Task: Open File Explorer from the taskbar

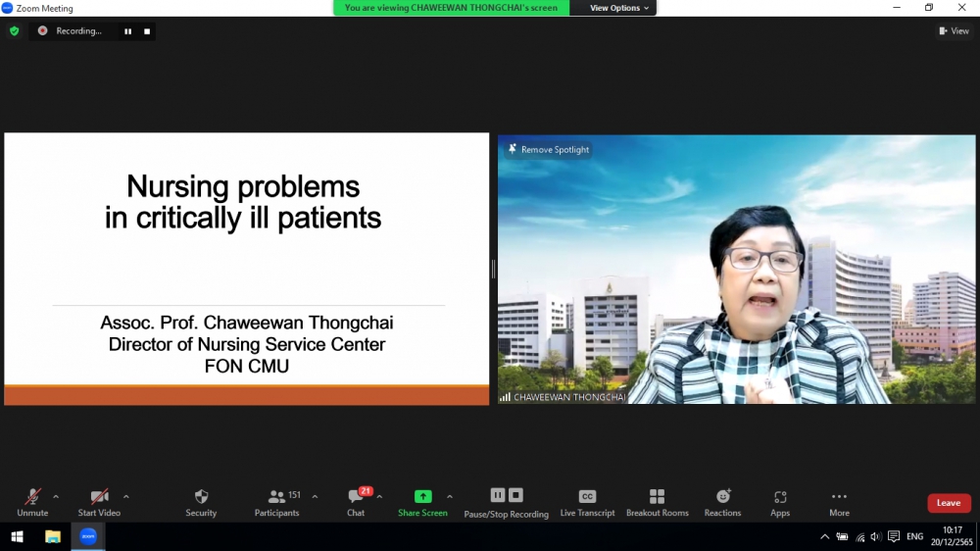Action: [x=53, y=536]
